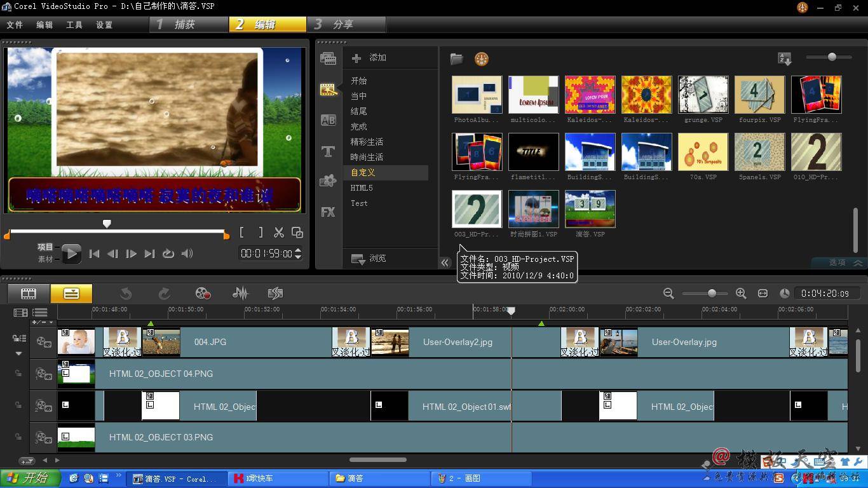
Task: Select 素材 (Clip) playback mode
Action: [45, 259]
